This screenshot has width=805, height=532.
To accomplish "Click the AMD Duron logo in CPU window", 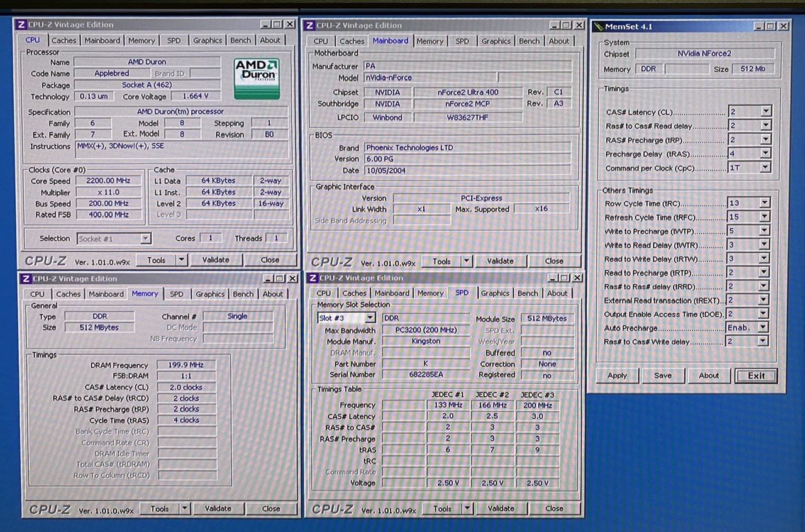I will tap(257, 79).
